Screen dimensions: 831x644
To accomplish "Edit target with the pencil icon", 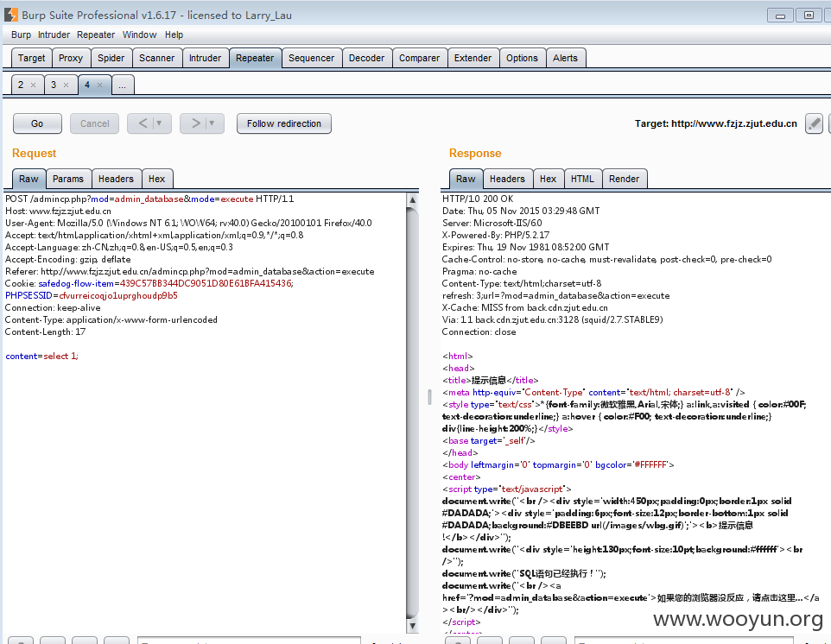I will point(814,124).
